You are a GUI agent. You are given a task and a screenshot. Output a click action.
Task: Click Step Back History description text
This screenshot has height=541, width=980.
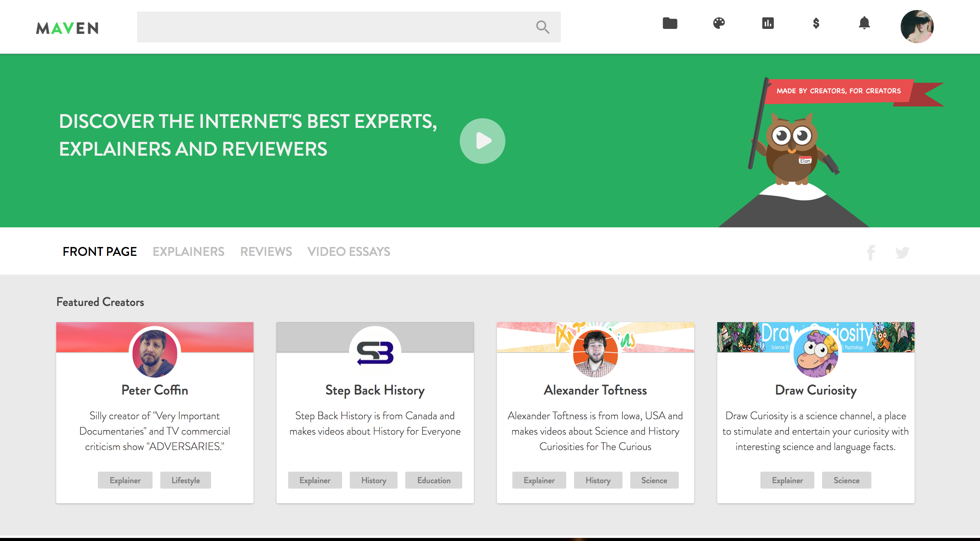tap(375, 423)
